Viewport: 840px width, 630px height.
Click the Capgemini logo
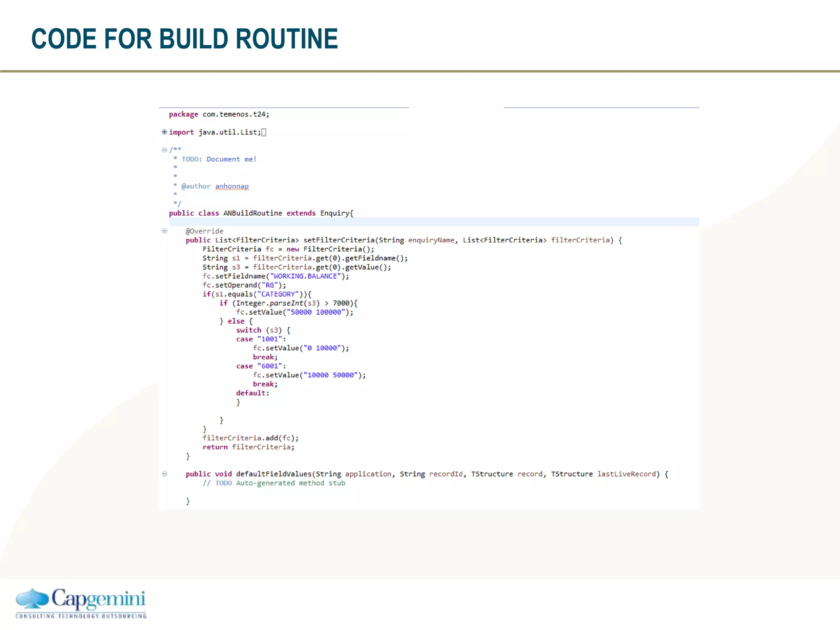[x=81, y=603]
